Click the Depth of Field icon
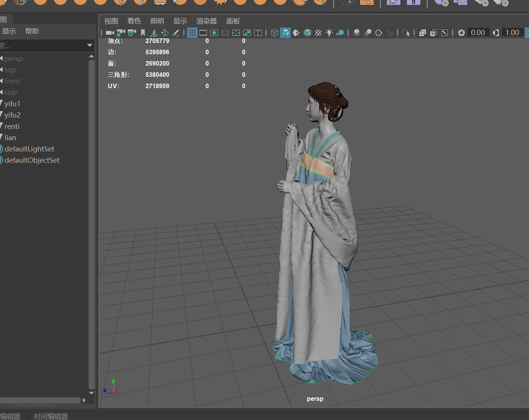529x420 pixels. 389,33
